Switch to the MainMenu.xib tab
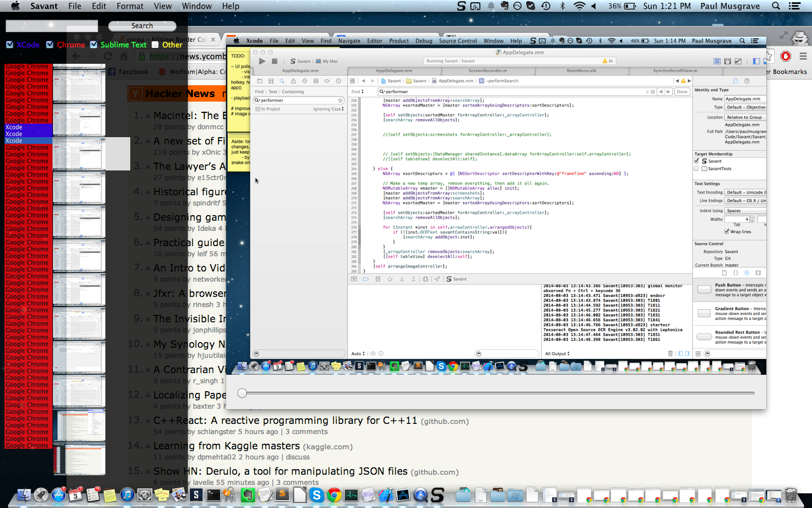 tap(581, 71)
